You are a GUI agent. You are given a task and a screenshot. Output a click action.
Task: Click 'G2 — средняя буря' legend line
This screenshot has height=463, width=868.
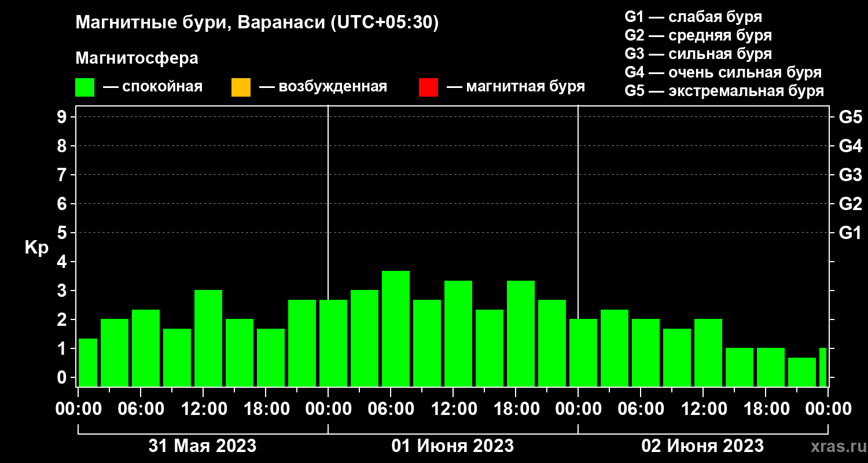tap(698, 35)
